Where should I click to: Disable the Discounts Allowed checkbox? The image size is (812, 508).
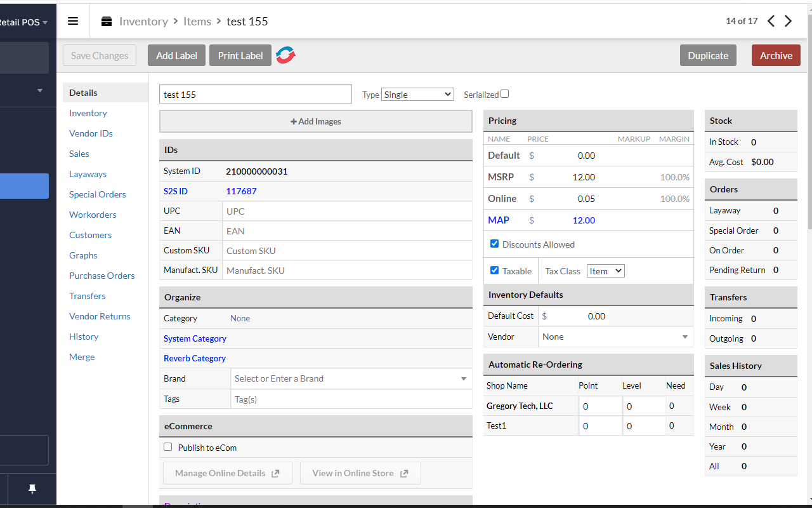point(494,243)
